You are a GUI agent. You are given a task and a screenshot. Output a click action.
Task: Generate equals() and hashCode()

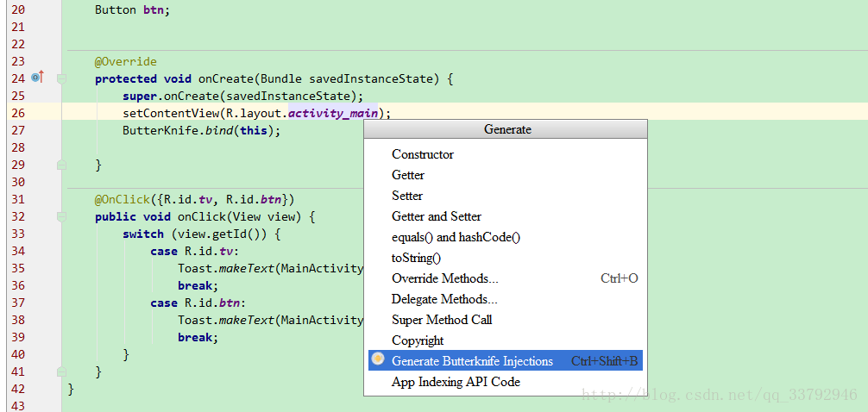coord(456,237)
